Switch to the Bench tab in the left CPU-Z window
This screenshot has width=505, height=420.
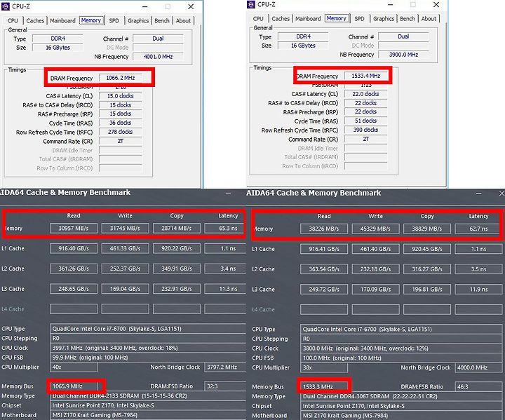click(x=162, y=20)
